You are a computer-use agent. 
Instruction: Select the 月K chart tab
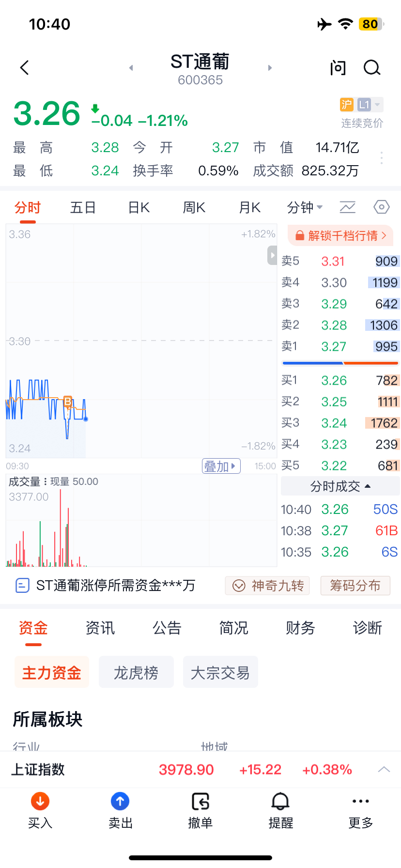point(250,207)
